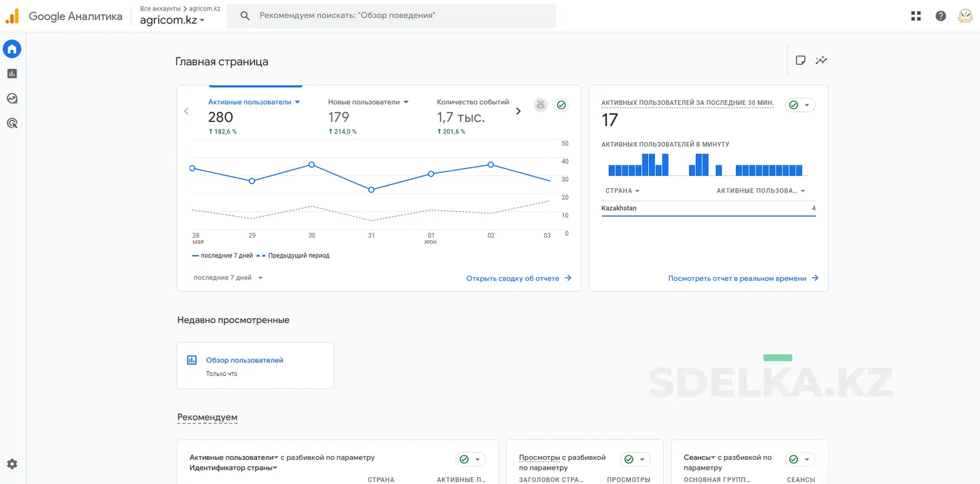Open the Explore sidebar icon

12,98
